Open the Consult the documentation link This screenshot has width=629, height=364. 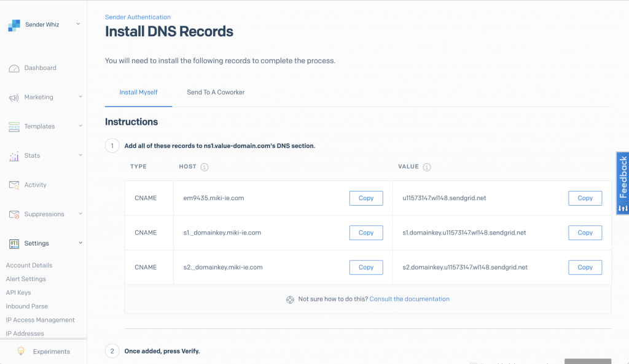[409, 299]
